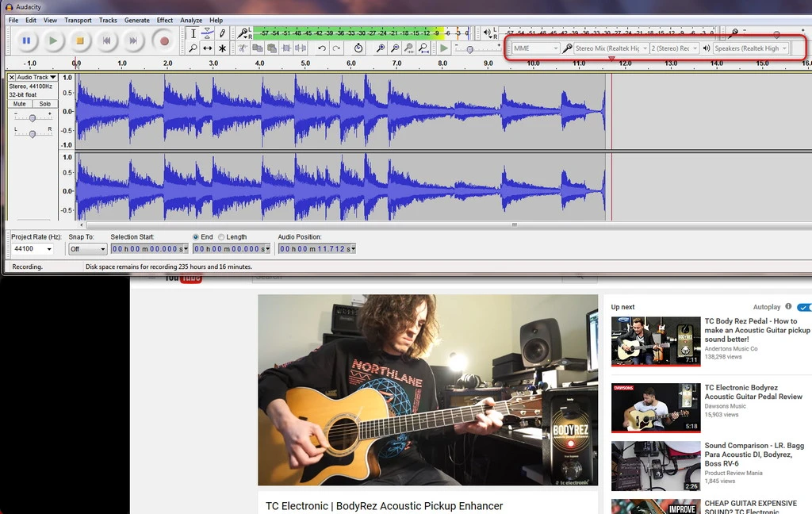
Task: Click the Zoom In icon
Action: pos(380,48)
